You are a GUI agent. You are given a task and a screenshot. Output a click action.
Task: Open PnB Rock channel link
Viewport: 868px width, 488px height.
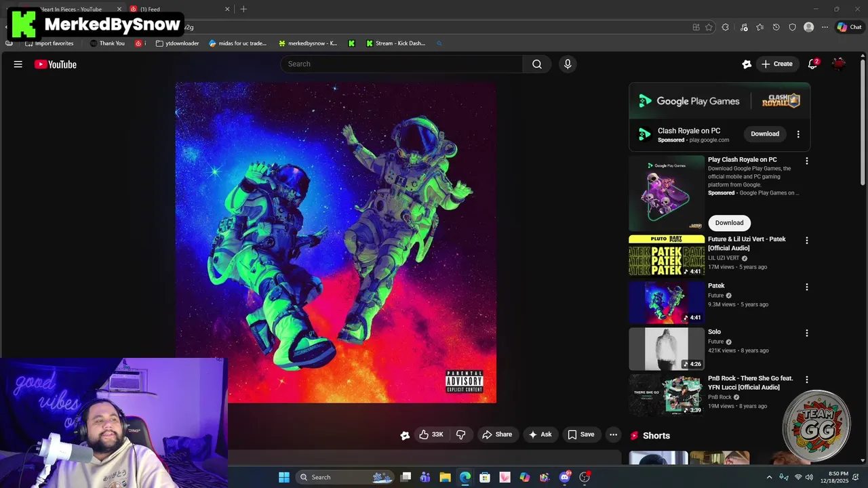pos(719,397)
